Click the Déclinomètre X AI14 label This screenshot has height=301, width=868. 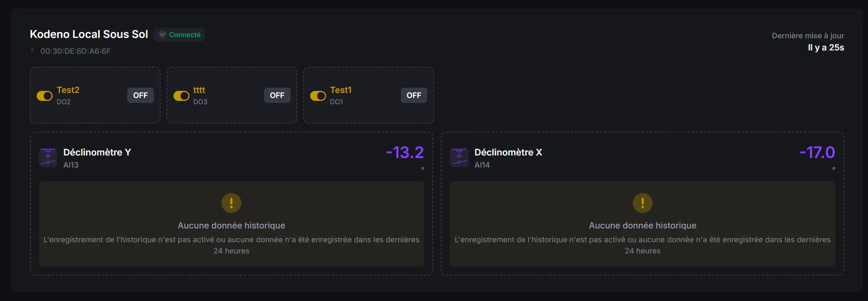[482, 165]
